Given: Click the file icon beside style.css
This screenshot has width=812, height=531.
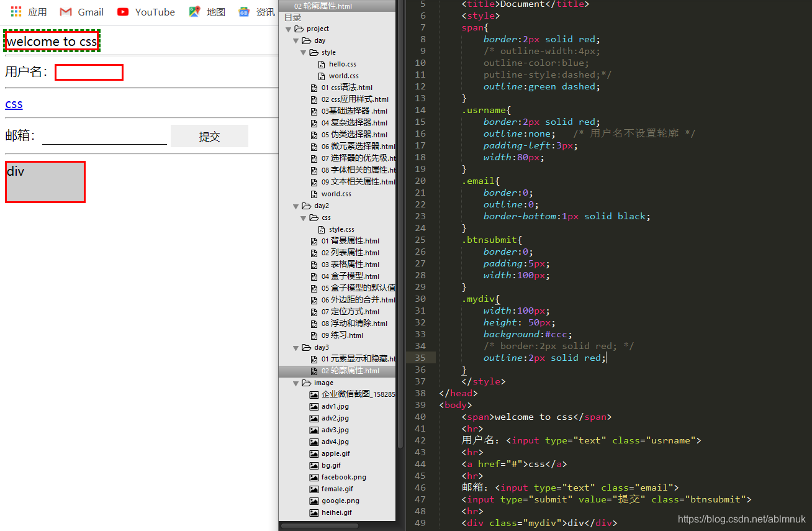Looking at the screenshot, I should pos(322,229).
